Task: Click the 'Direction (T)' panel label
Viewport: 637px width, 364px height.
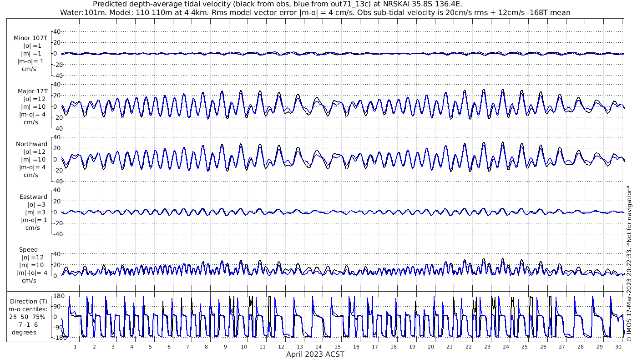Action: [30, 301]
